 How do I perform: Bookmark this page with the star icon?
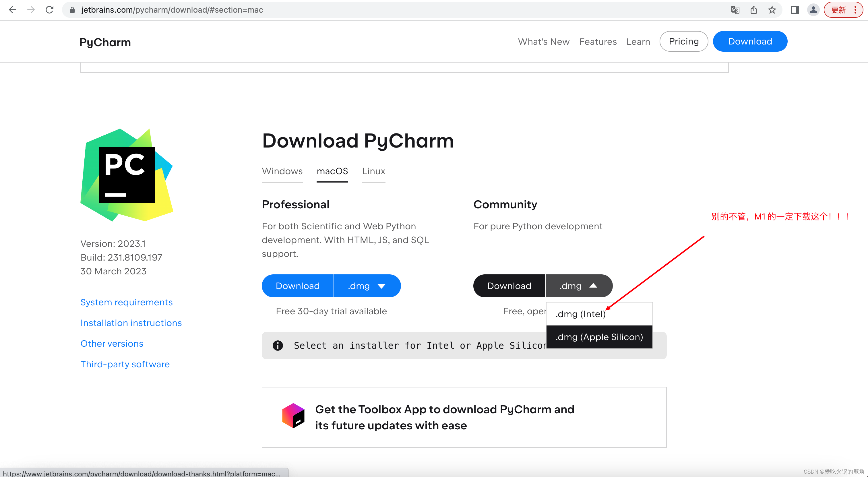772,10
